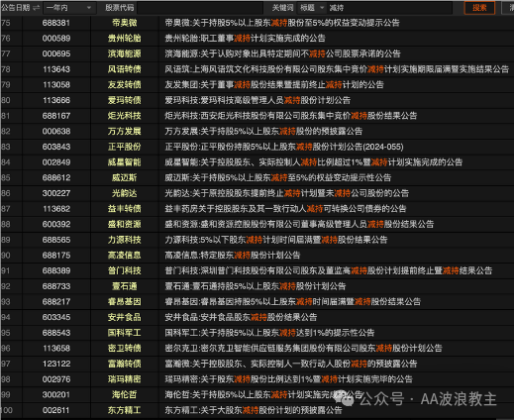Select stock name 贵州轮胎
Screen dimensions: 514x420
point(125,39)
